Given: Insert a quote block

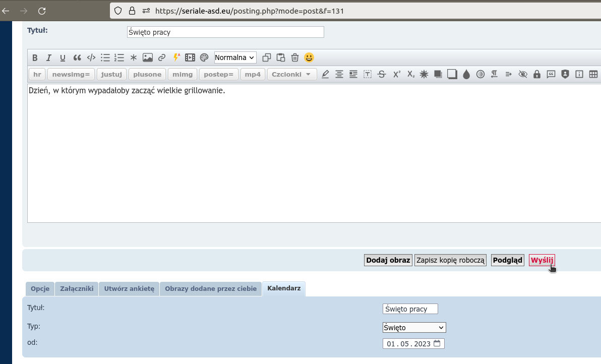Looking at the screenshot, I should [77, 58].
